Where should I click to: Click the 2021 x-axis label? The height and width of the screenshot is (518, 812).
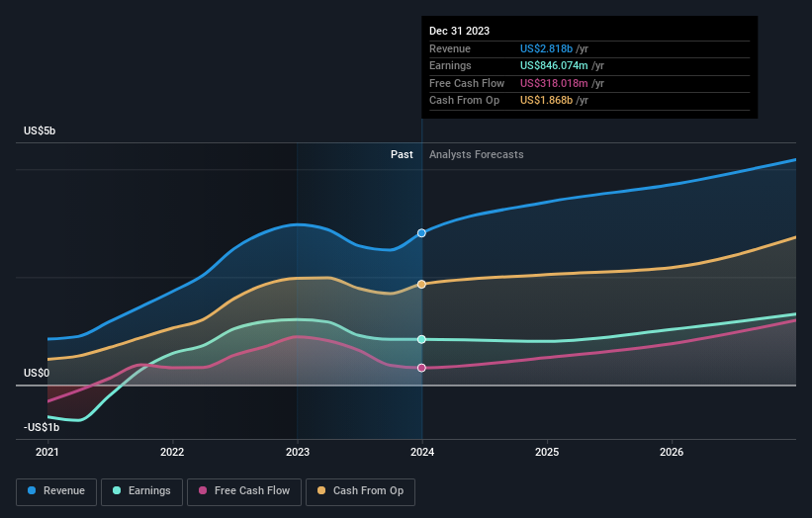click(x=47, y=453)
